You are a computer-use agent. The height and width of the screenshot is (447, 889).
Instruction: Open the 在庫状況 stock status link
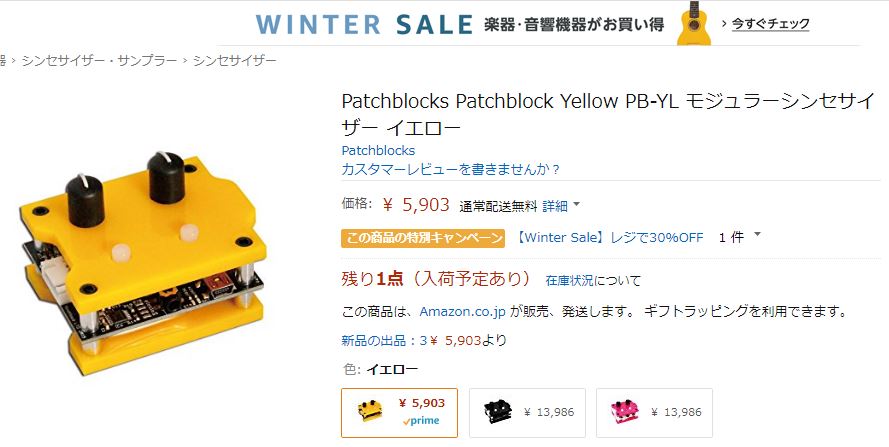[569, 280]
